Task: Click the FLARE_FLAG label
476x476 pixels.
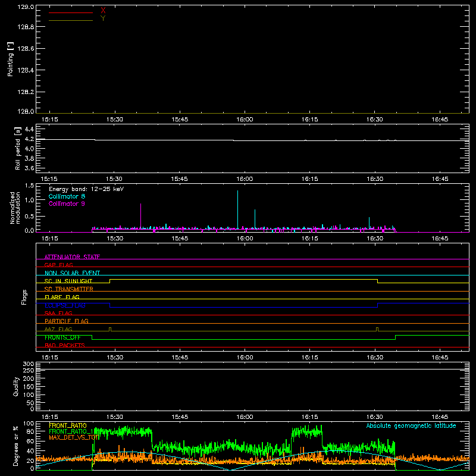Action: tap(62, 297)
